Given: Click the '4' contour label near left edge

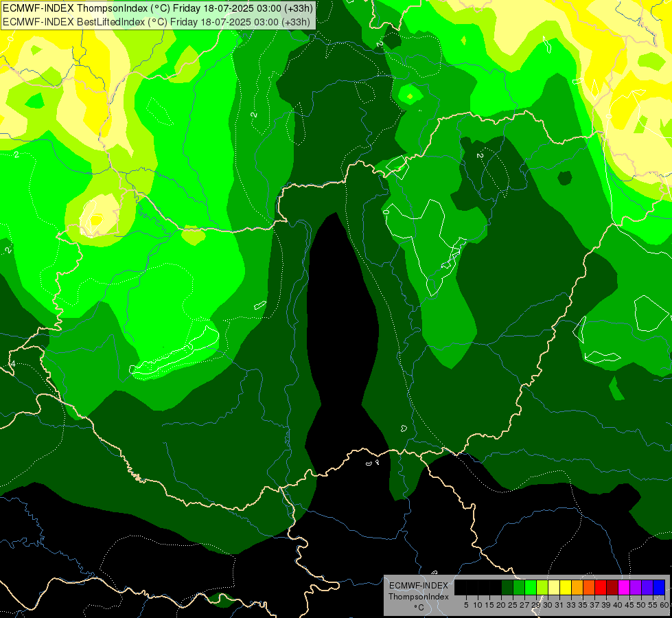Looking at the screenshot, I should (x=12, y=364).
